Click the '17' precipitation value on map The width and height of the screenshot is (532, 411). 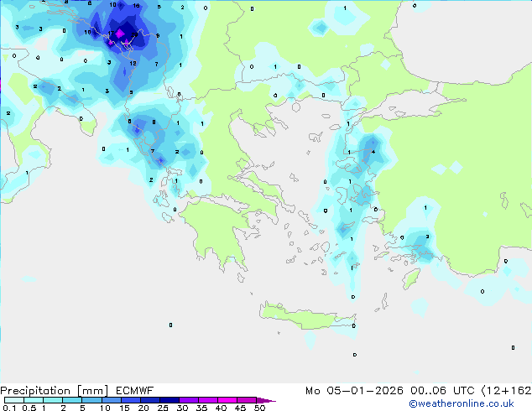(111, 34)
